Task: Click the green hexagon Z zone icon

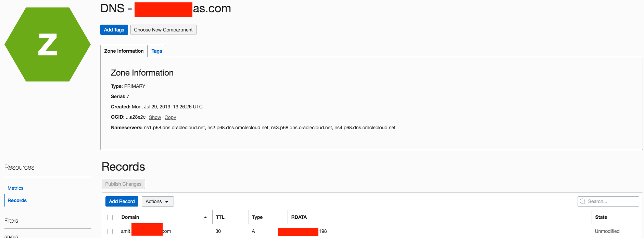Action: (x=48, y=44)
